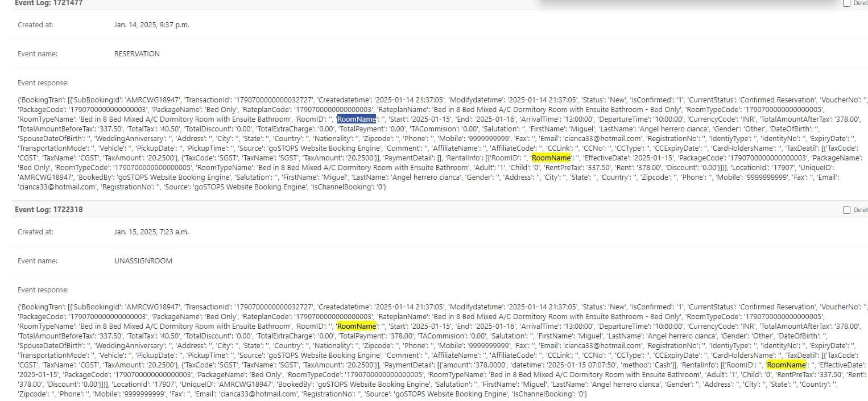
Task: Click 'Event response:' label in log 1722318
Action: click(43, 290)
